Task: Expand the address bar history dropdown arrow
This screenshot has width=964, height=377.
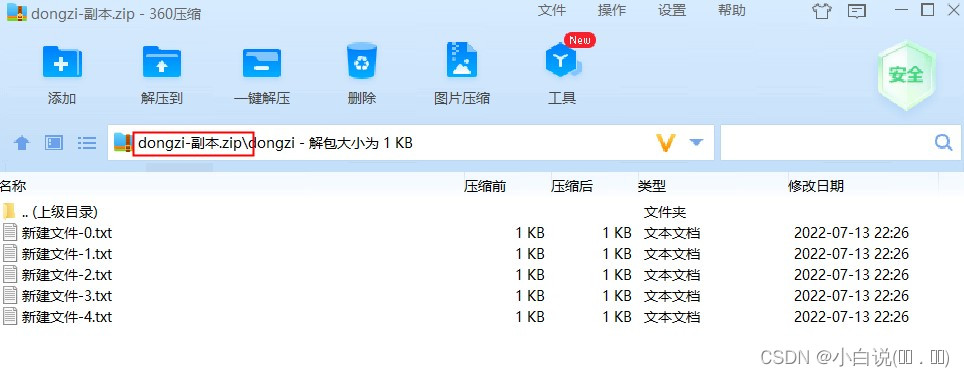Action: [x=696, y=143]
